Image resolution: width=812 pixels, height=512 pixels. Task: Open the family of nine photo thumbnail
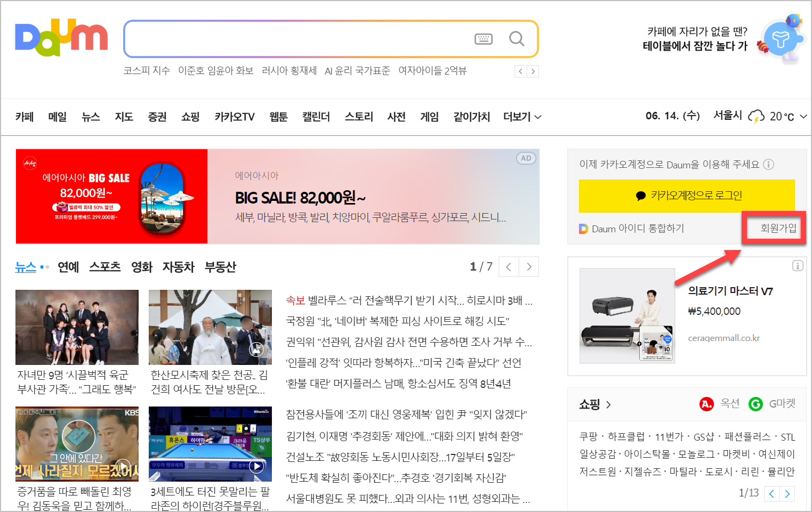[x=77, y=327]
